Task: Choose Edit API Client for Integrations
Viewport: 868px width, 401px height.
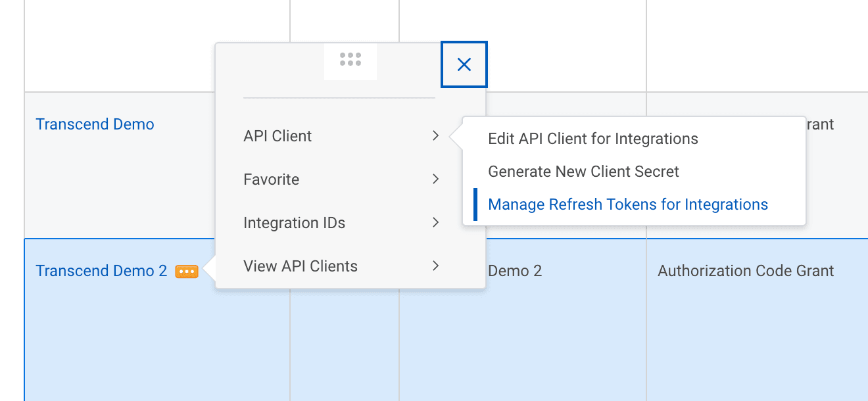Action: [592, 139]
